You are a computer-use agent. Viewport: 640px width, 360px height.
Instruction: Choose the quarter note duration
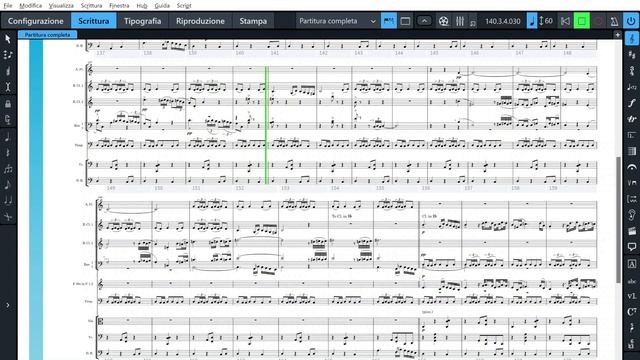[8, 136]
